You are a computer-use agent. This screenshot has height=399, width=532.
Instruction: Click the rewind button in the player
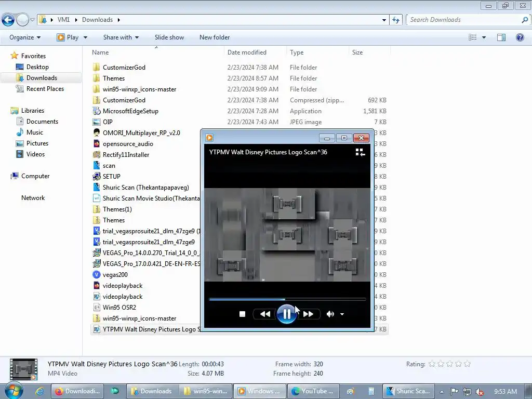265,314
